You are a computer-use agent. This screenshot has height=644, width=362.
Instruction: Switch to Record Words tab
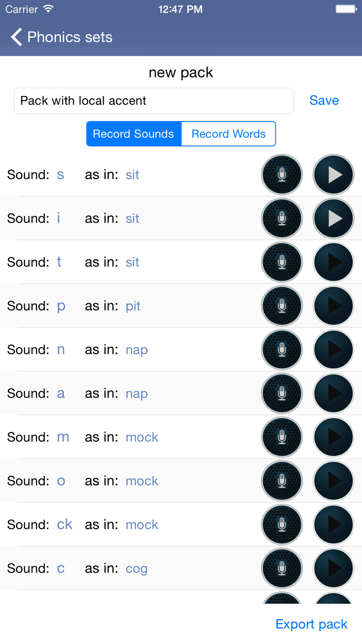coord(228,134)
